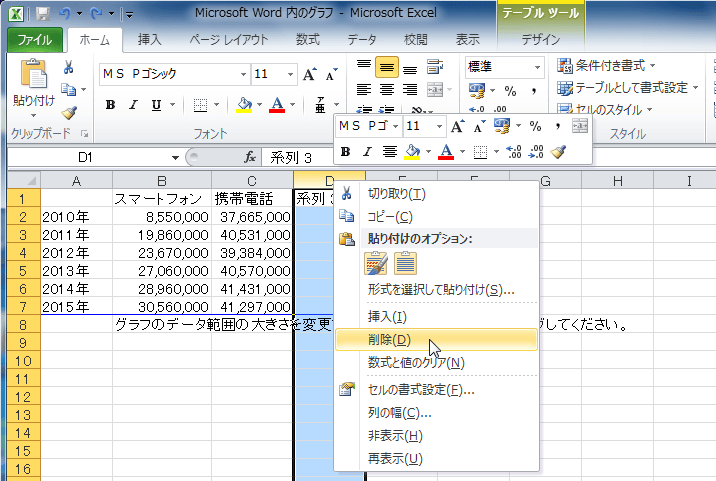716x481 pixels.
Task: Apply yellow fill color from ribbon
Action: coord(244,105)
